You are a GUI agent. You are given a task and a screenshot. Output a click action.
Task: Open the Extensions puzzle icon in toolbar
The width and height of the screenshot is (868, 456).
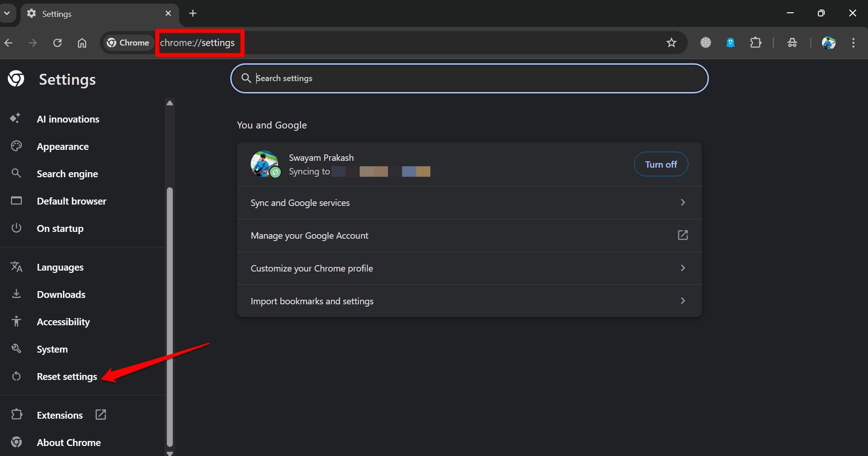(x=756, y=43)
